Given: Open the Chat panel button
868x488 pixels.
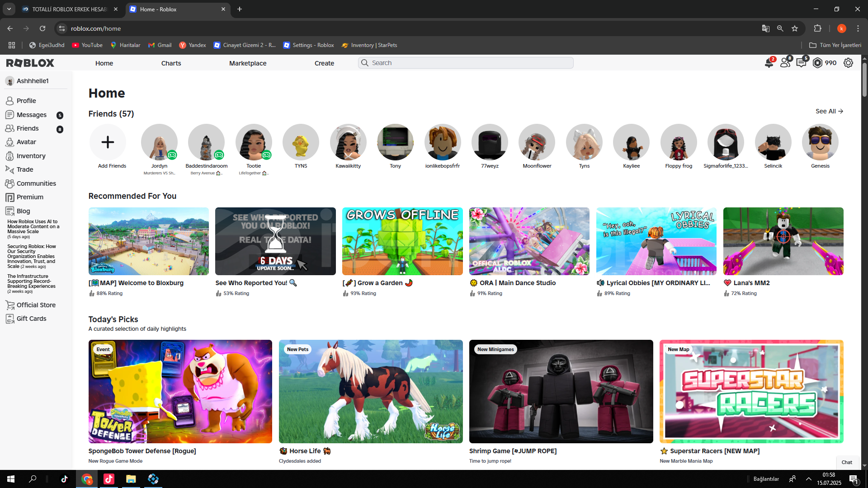Looking at the screenshot, I should pos(847,462).
